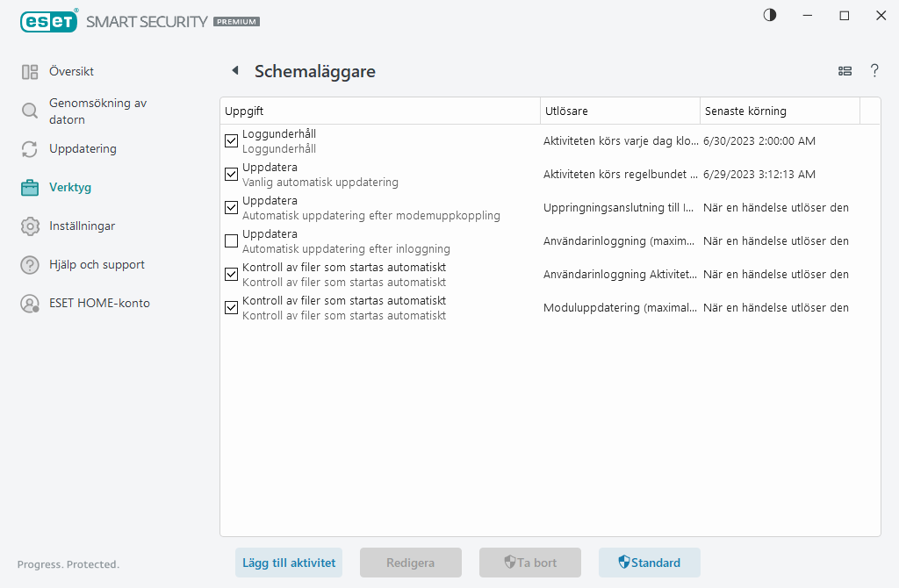Click the Hjälp och support question icon
This screenshot has height=588, width=899.
(x=30, y=265)
